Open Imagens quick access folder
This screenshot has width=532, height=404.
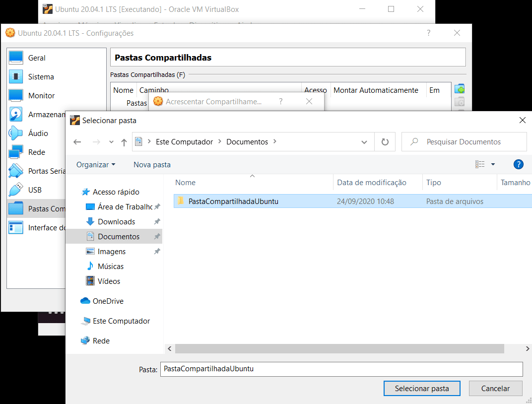(x=112, y=252)
